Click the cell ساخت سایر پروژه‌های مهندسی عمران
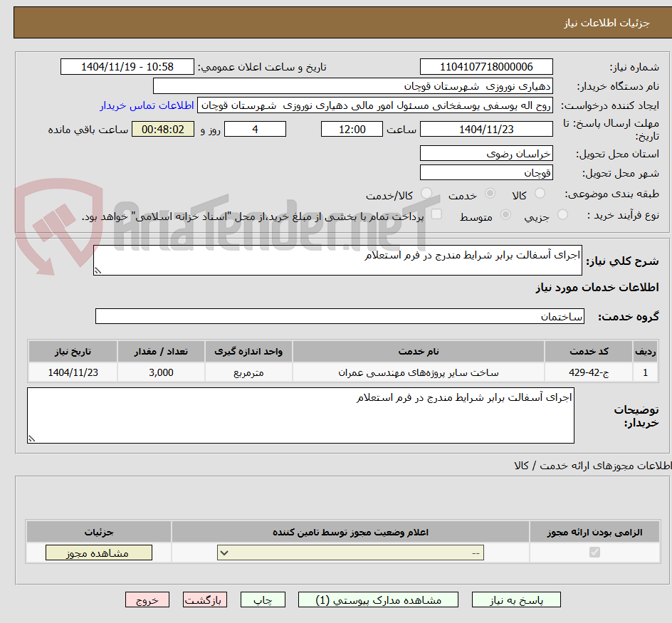 tap(419, 372)
